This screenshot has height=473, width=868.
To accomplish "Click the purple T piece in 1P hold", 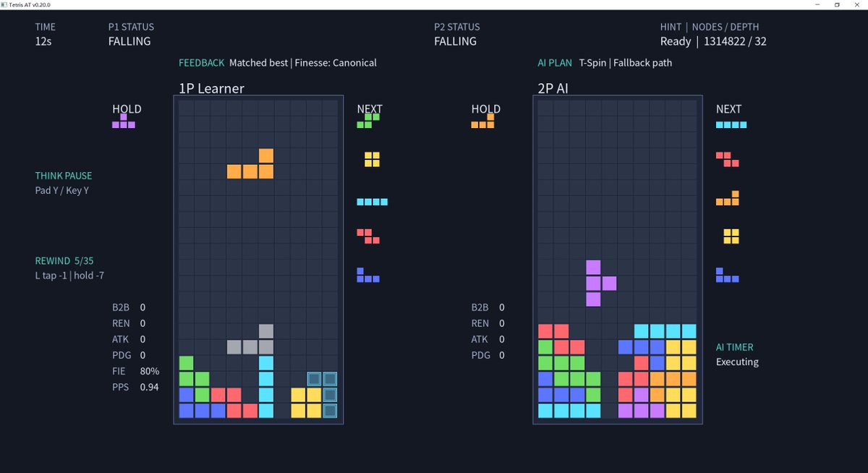I will click(x=124, y=121).
